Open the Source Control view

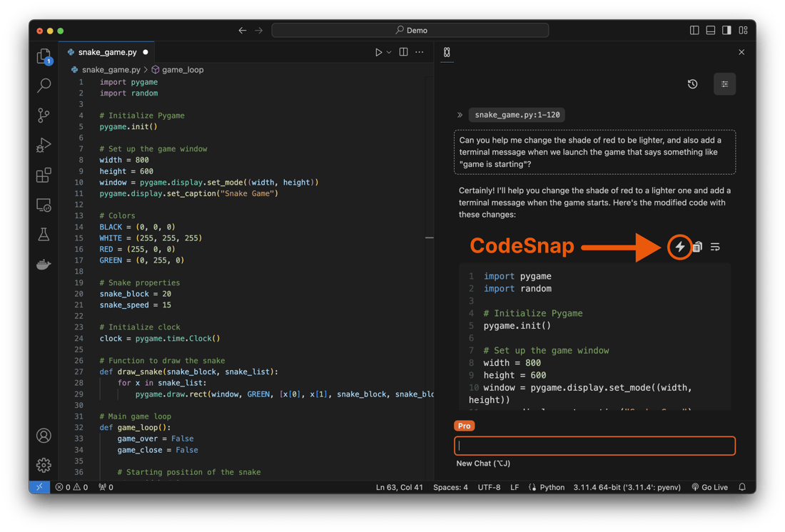(44, 116)
